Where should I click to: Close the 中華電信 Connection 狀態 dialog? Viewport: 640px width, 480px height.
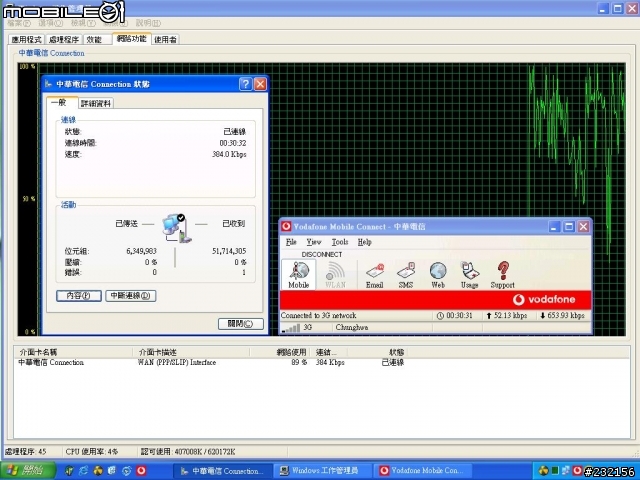260,84
